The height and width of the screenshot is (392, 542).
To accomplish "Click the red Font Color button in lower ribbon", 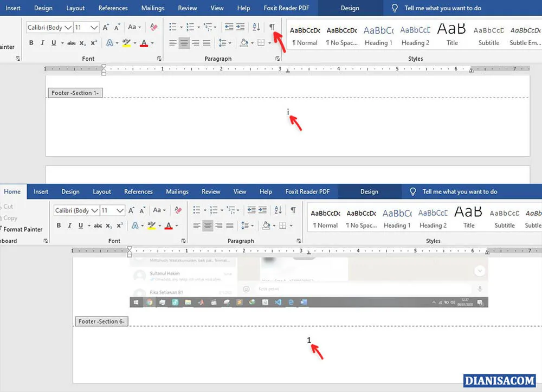I will point(169,226).
